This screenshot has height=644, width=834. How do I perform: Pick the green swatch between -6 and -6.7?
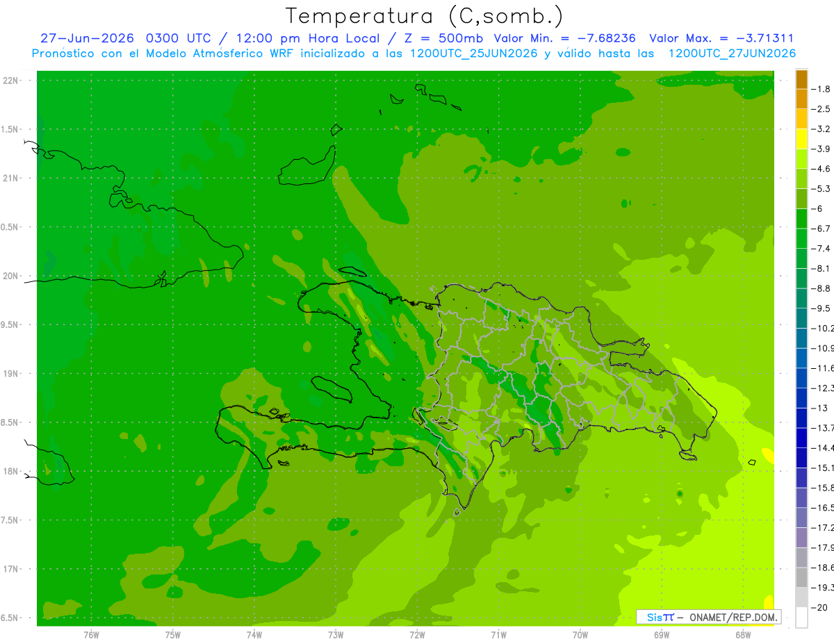(x=801, y=219)
